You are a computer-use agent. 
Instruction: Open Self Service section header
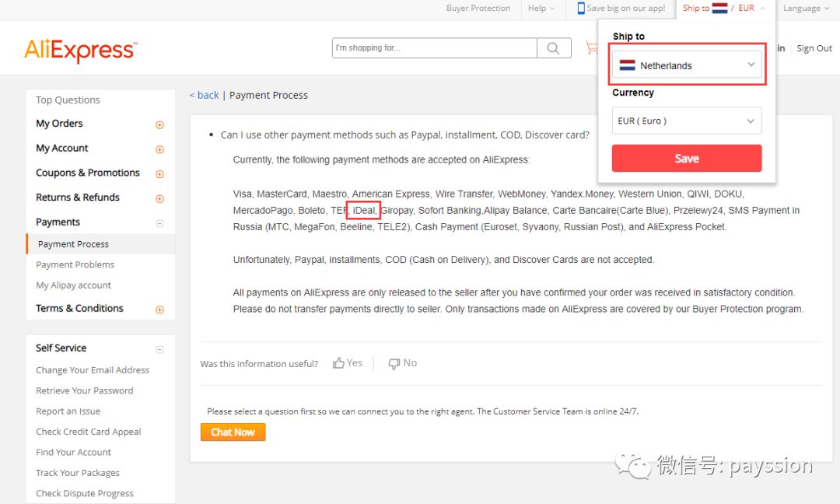[61, 348]
